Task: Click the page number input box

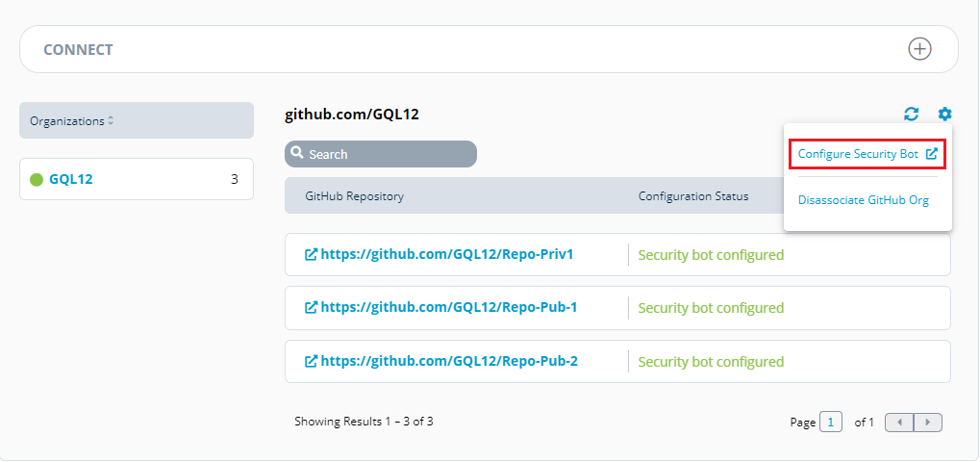Action: [831, 423]
